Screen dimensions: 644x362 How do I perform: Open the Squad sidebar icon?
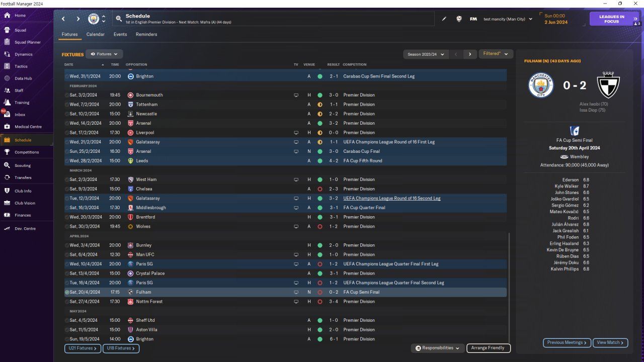[7, 30]
